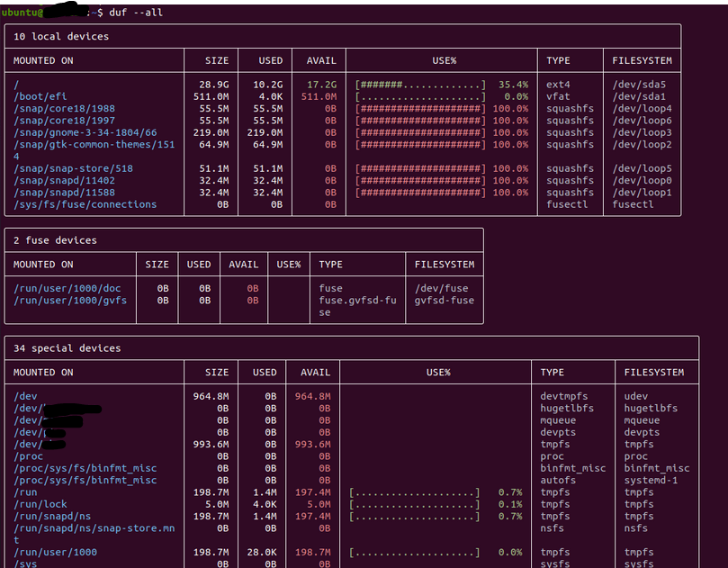Click 'AVAIL' header in the special devices table
728x568 pixels.
pos(315,372)
